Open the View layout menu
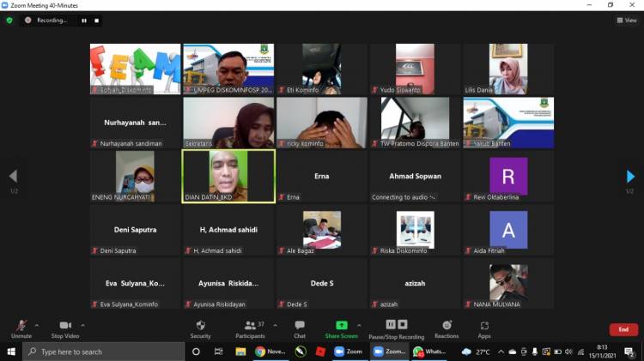Screen dimensions: 644x361 click(x=626, y=20)
